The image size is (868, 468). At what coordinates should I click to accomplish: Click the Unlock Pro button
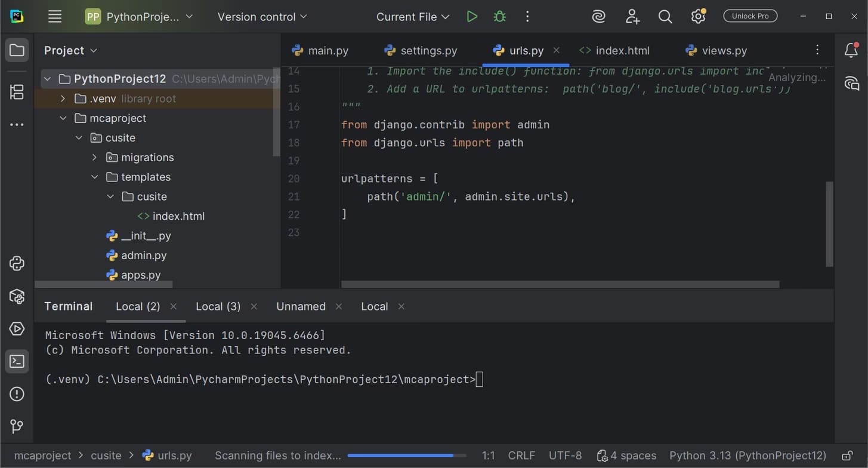750,16
